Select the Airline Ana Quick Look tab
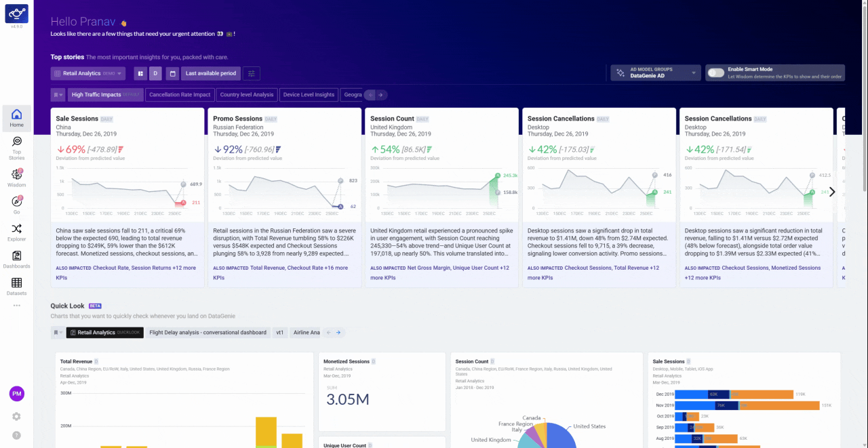 point(306,333)
